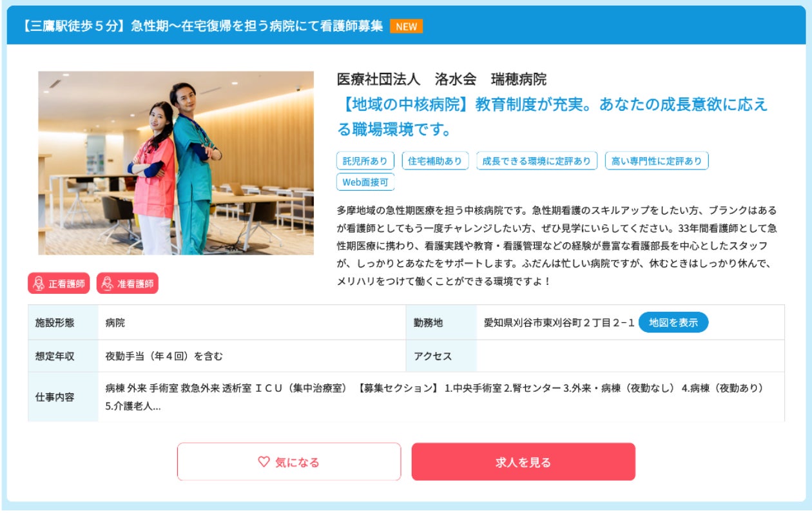Screen dimensions: 812x513
Task: Click the 仕事内容 truncated description text
Action: 434,397
